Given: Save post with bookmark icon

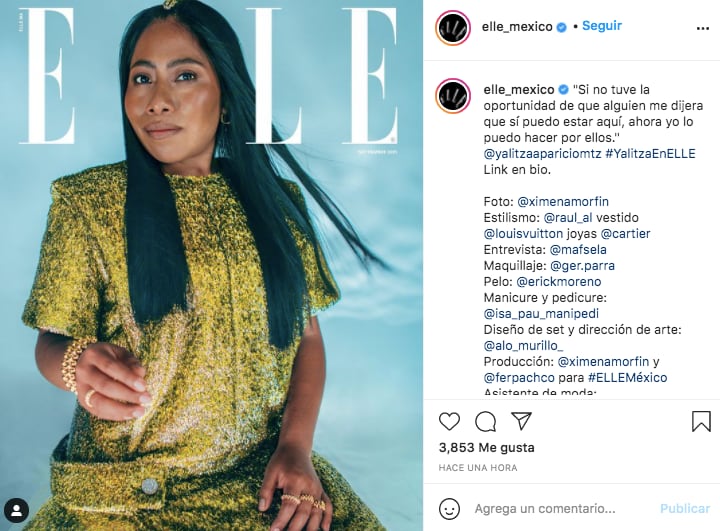Looking at the screenshot, I should [701, 421].
